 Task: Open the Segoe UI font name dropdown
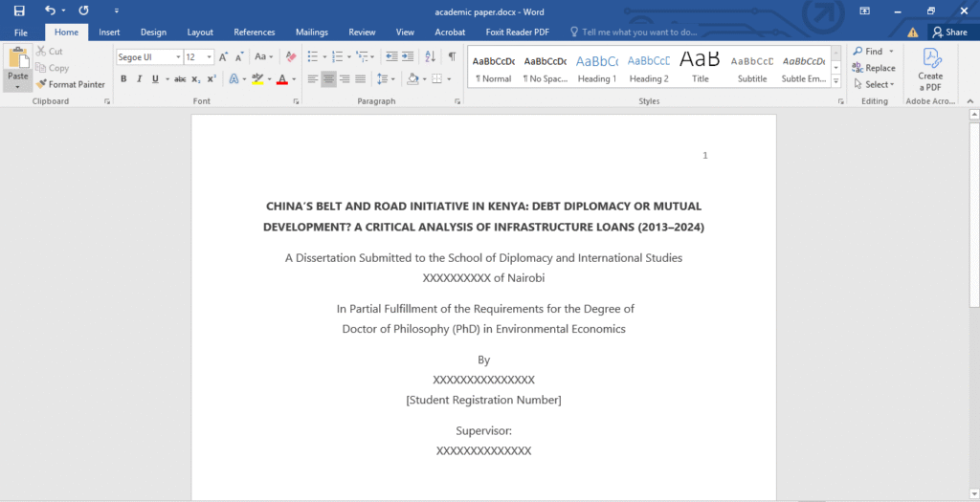(176, 57)
